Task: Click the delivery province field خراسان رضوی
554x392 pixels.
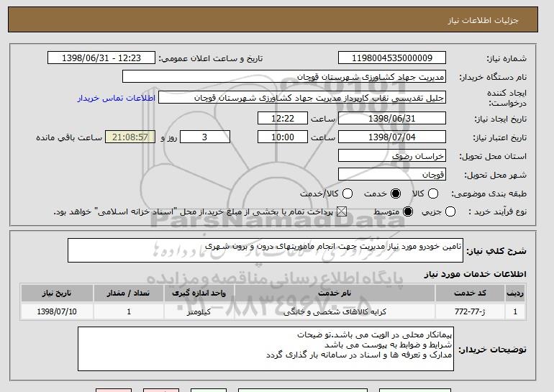Action: pos(392,156)
